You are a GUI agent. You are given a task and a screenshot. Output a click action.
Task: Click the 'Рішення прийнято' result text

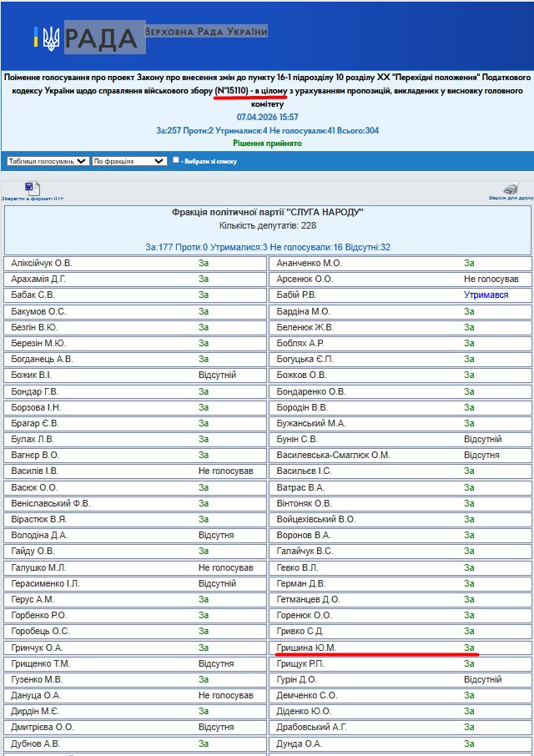coord(268,144)
